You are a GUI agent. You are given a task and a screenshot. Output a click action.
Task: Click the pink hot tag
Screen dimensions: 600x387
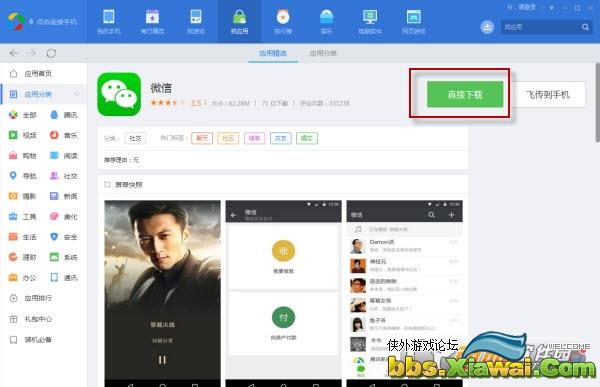click(x=254, y=138)
